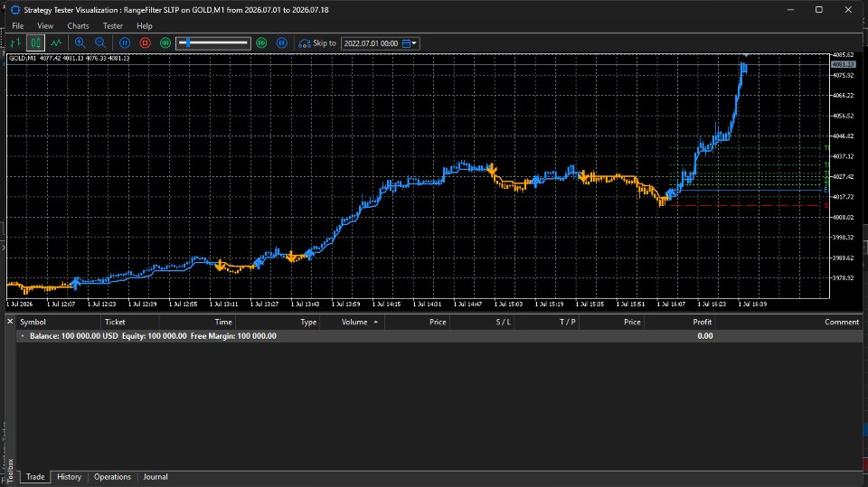Sort by the Type column header
Viewport: 868px width, 487px height.
pyautogui.click(x=278, y=322)
